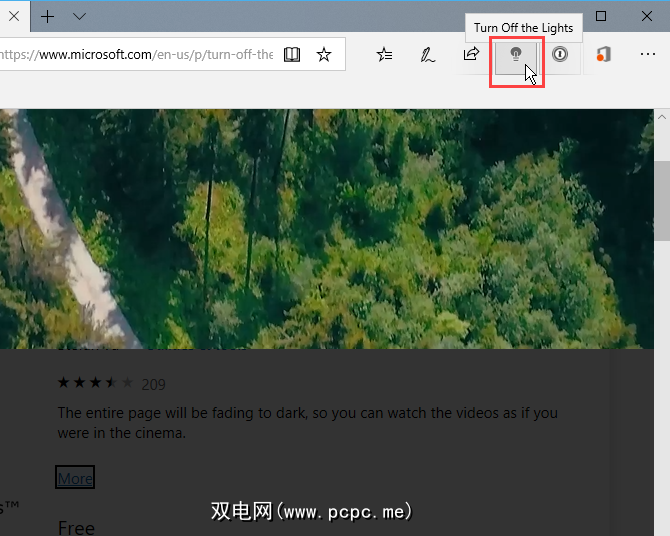Close the current browser tab

click(x=14, y=17)
